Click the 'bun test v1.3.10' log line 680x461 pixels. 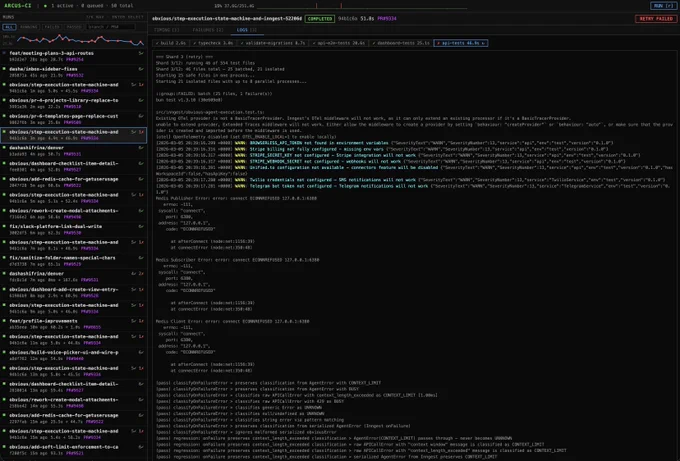point(189,100)
